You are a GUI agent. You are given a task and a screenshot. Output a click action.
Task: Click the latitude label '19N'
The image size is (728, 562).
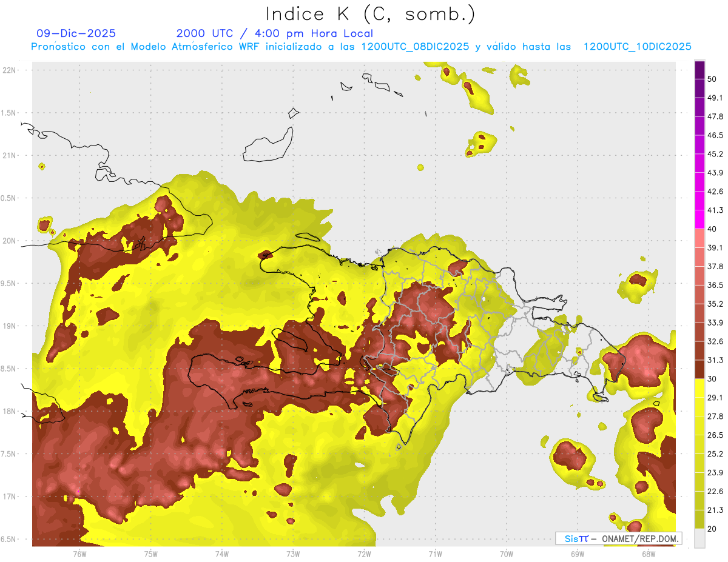click(x=9, y=326)
